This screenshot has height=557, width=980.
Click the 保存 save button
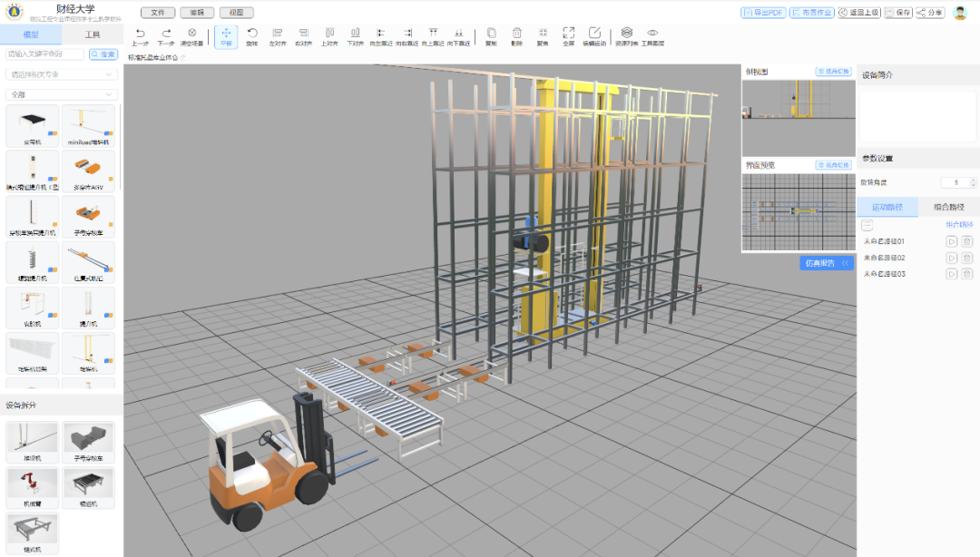point(898,13)
